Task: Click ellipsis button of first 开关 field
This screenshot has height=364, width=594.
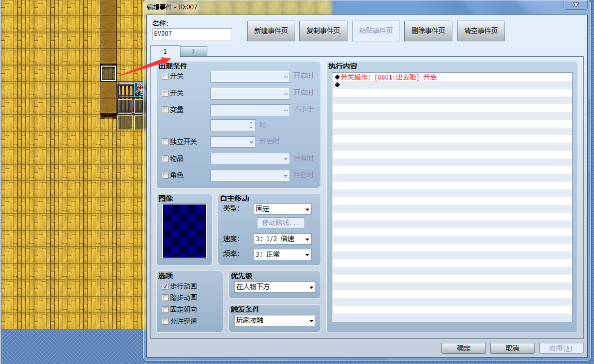Action: tap(286, 77)
